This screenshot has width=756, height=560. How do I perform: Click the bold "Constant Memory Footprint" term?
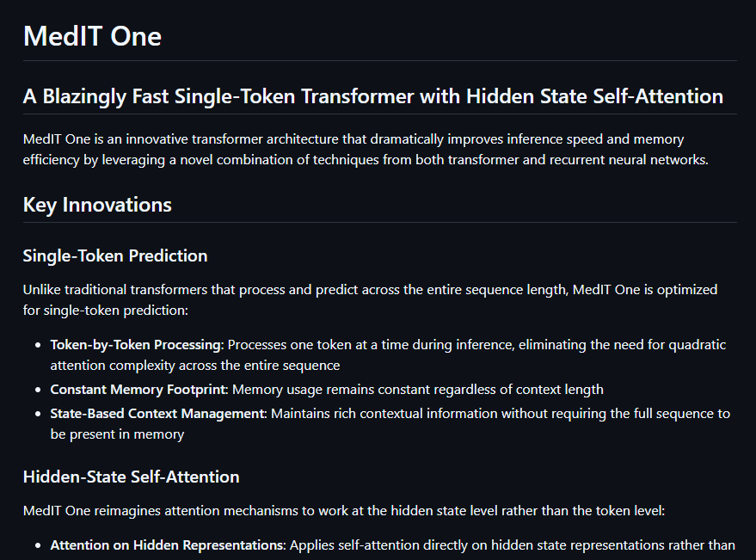(x=138, y=390)
